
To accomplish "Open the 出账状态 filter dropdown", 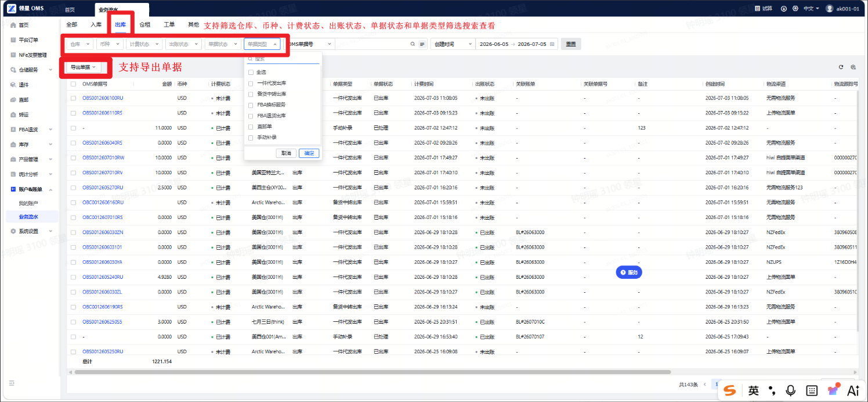I will (x=183, y=44).
